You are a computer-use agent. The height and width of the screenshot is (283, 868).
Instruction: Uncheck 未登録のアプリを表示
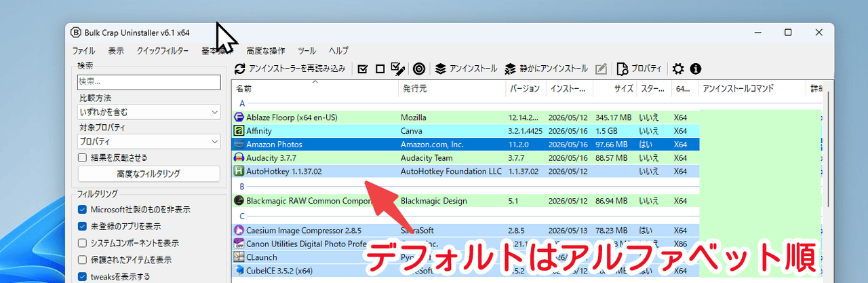click(x=83, y=226)
